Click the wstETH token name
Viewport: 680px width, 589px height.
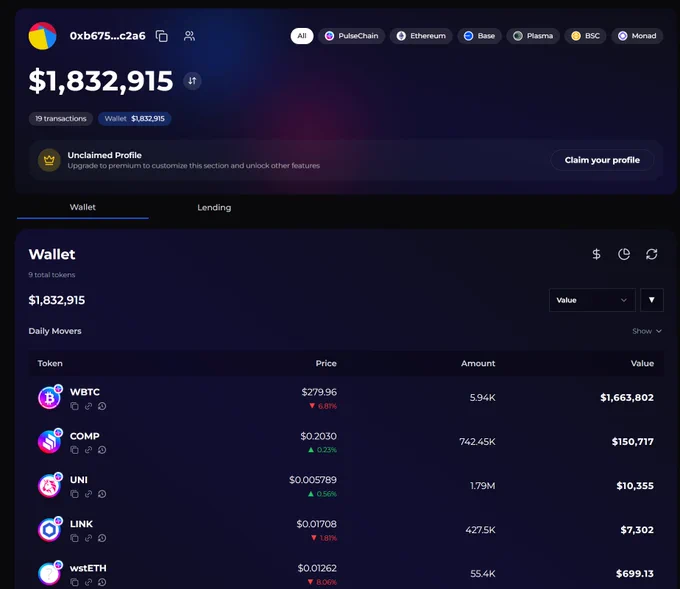coord(88,568)
